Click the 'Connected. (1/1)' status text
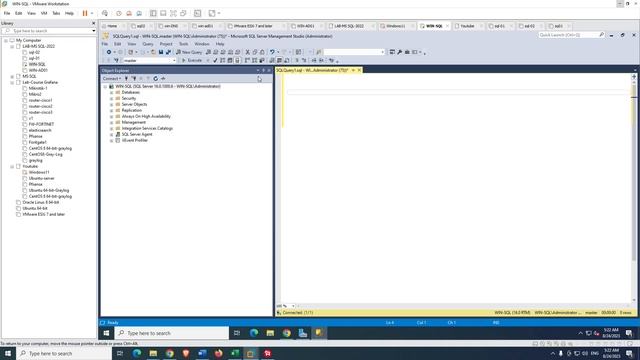Screen dimensions: 640x360 click(x=298, y=313)
